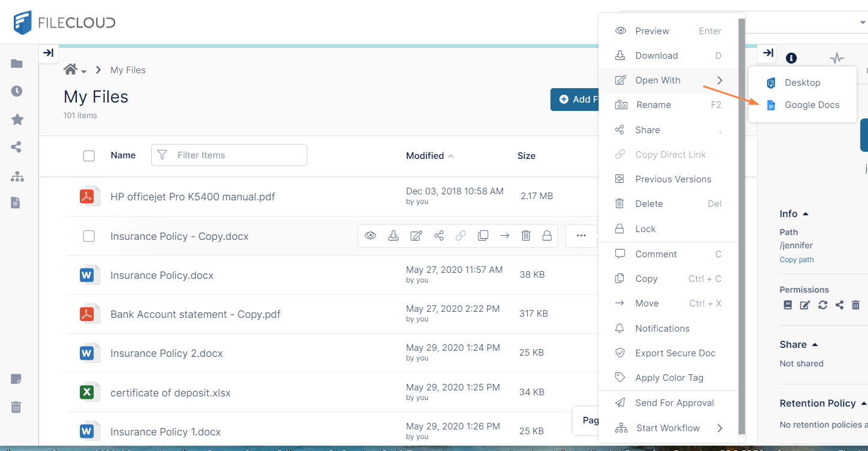The image size is (868, 451).
Task: Click the lock icon in row toolbar
Action: 547,236
